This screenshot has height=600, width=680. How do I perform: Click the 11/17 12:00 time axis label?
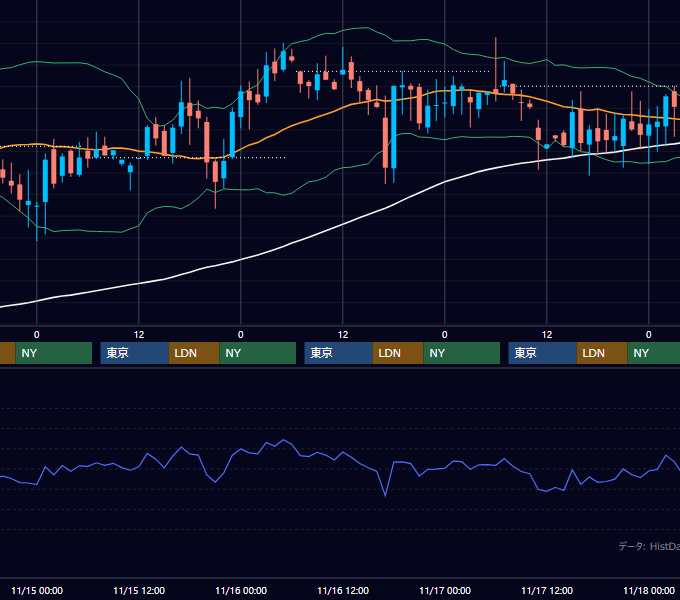point(547,590)
